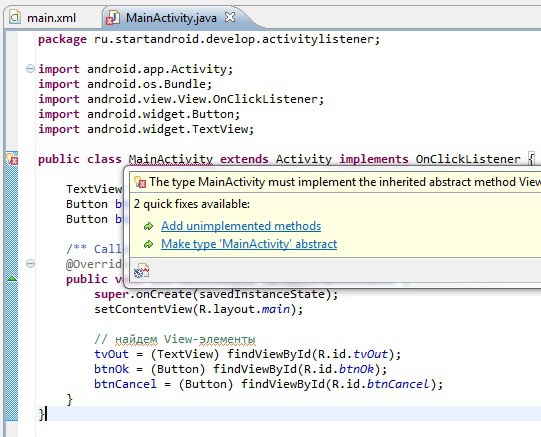Click 'super.onCreate(savedInstanceState);' line
The image size is (541, 437).
pyautogui.click(x=216, y=294)
